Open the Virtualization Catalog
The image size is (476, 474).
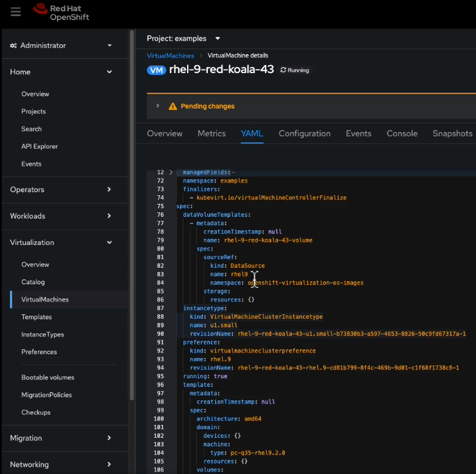(x=33, y=282)
